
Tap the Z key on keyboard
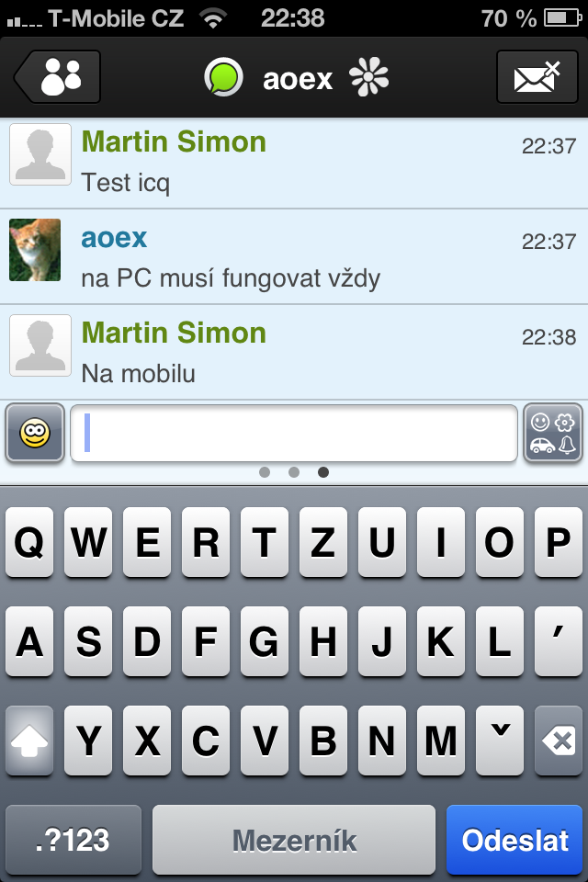(x=323, y=542)
